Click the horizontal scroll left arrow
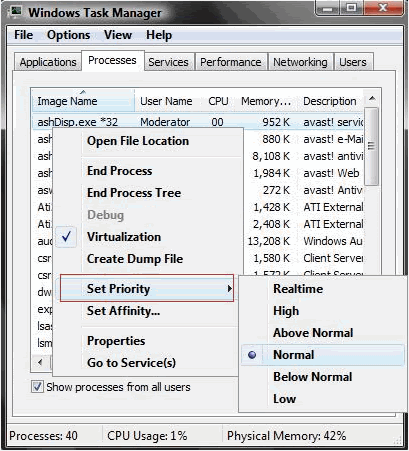Image resolution: width=409 pixels, height=451 pixels. point(40,362)
